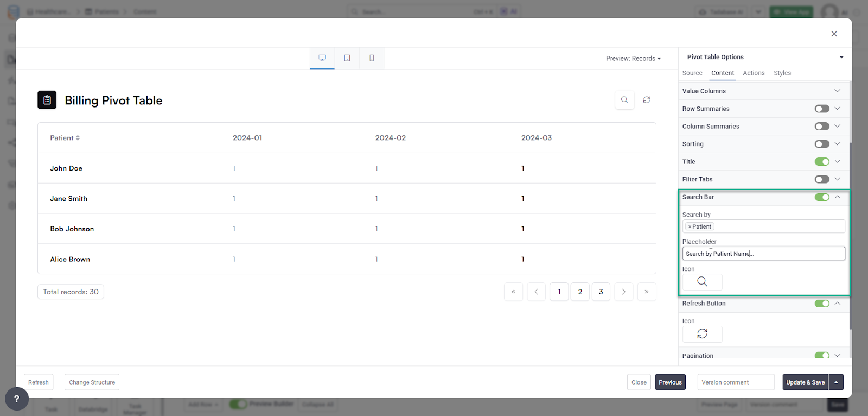Open the Styles tab
Screen dimensions: 868x416
tap(782, 73)
